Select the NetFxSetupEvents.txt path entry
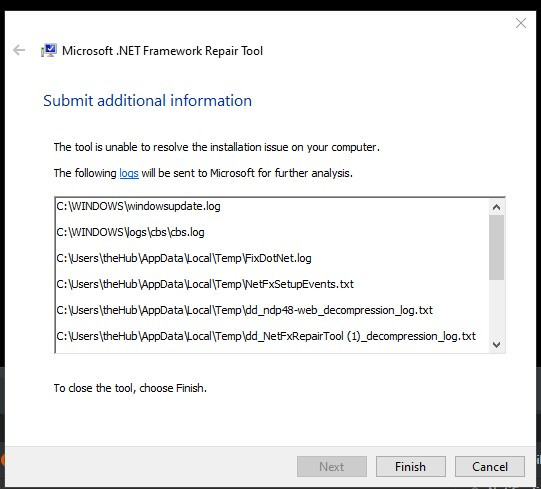 [205, 284]
